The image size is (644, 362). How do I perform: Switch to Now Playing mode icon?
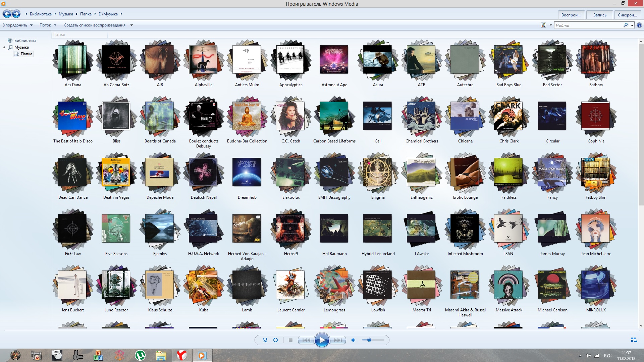[634, 340]
